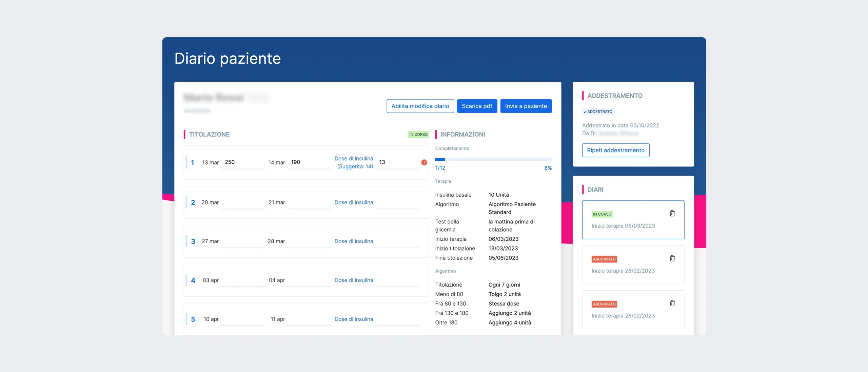Click the 'Fine titolazione' date 05/06/2023
The height and width of the screenshot is (372, 868).
coord(503,258)
